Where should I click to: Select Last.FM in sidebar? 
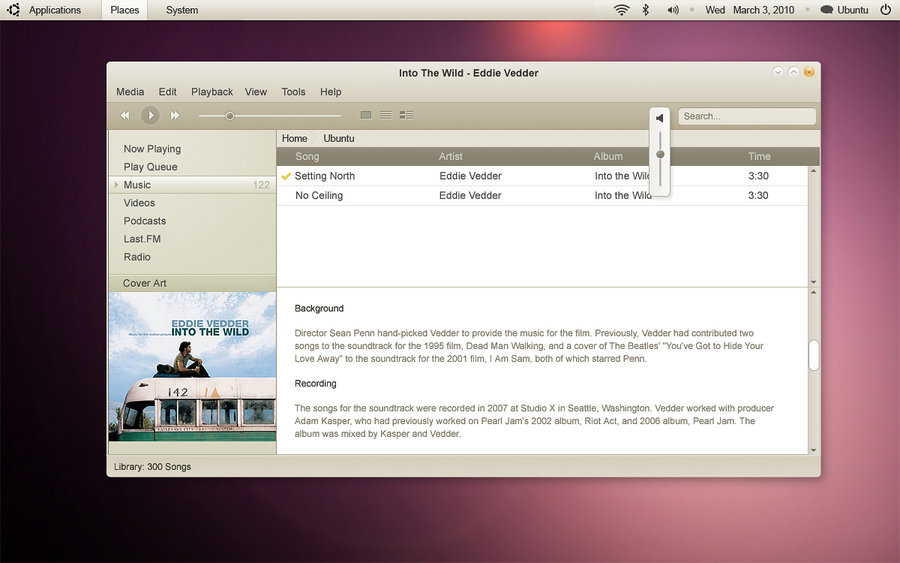(x=142, y=239)
